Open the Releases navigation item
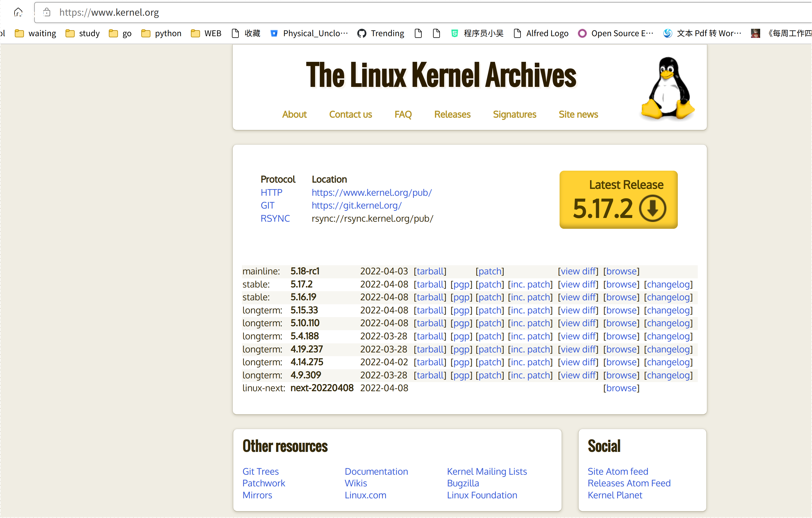812x518 pixels. pos(452,114)
